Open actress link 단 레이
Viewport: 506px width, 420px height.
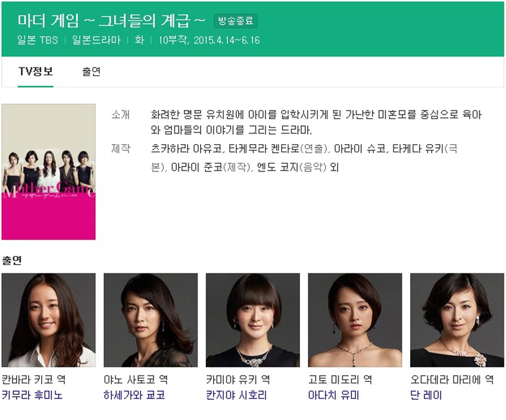tap(426, 395)
